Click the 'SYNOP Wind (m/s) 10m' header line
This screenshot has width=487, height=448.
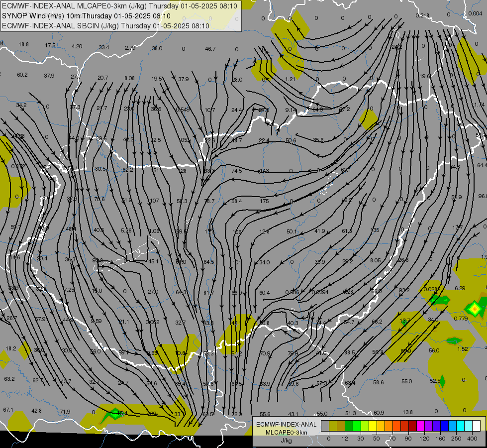pyautogui.click(x=41, y=16)
